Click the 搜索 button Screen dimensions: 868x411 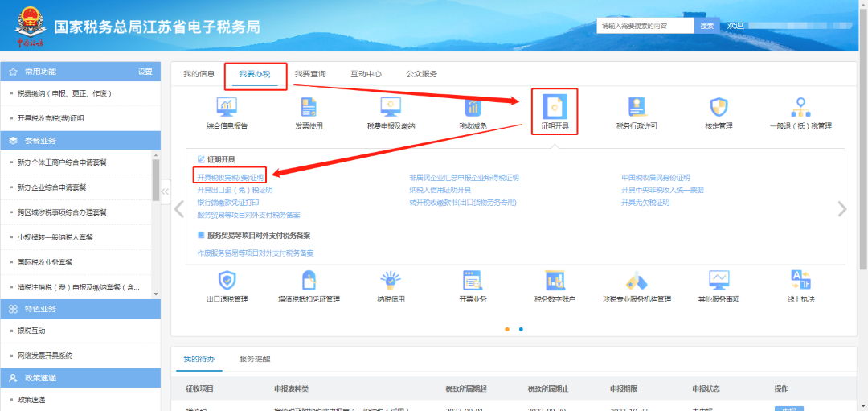tap(706, 26)
